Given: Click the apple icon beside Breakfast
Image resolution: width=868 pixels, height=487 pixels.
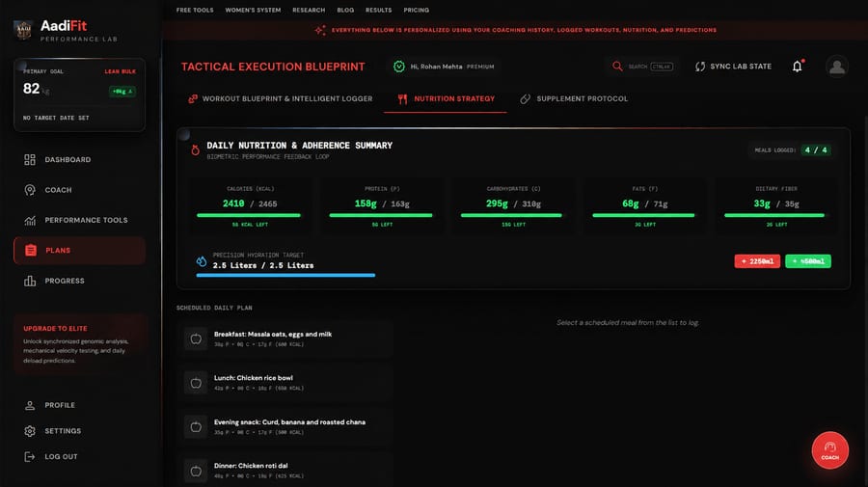Looking at the screenshot, I should pos(196,338).
